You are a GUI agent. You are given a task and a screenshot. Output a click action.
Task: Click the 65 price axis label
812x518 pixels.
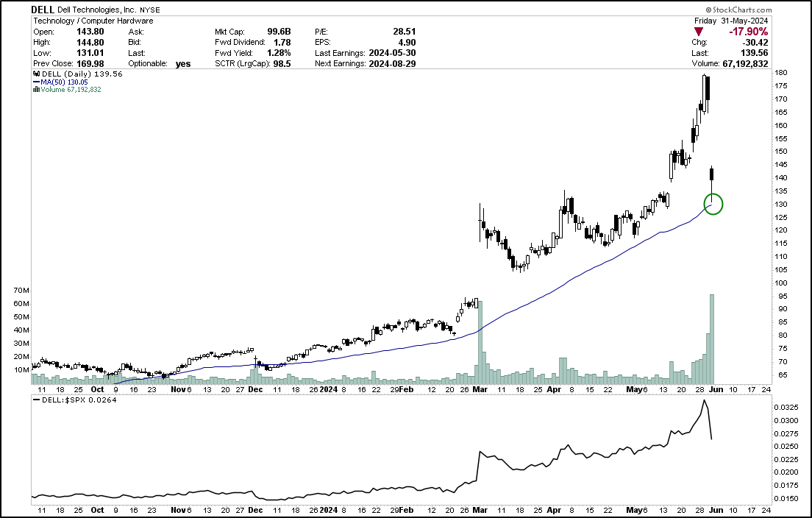tap(781, 375)
